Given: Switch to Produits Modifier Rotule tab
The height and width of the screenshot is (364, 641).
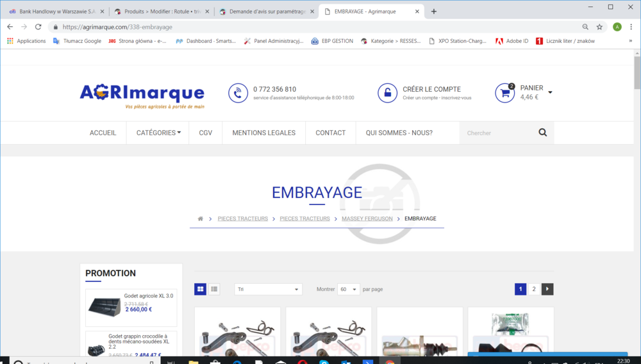Looking at the screenshot, I should click(162, 12).
